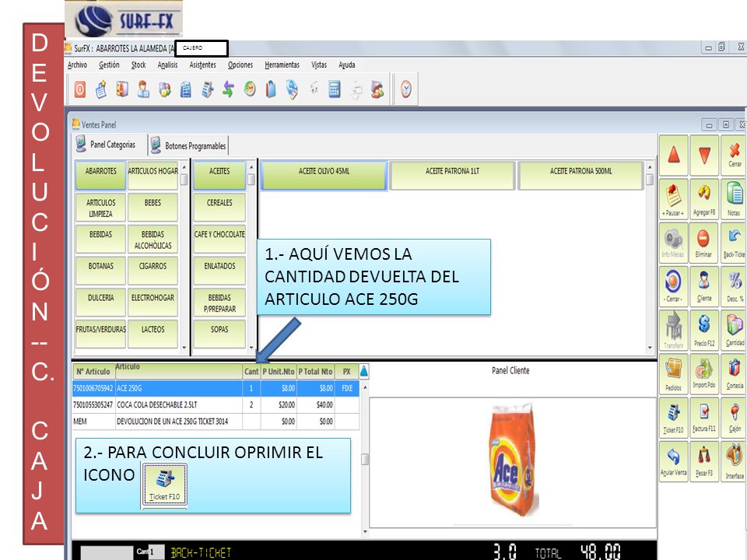The image size is (747, 560).
Task: Add product ACEITE PATRONA 1LT
Action: coord(452,175)
